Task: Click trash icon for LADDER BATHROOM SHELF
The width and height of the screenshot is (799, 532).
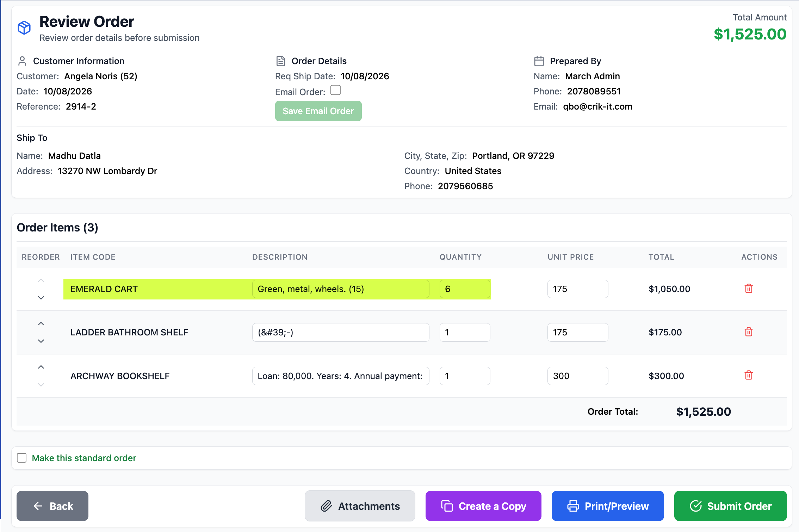Action: pyautogui.click(x=749, y=332)
